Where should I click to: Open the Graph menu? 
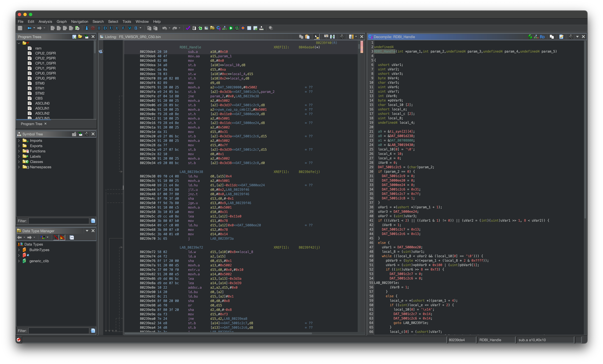click(62, 22)
